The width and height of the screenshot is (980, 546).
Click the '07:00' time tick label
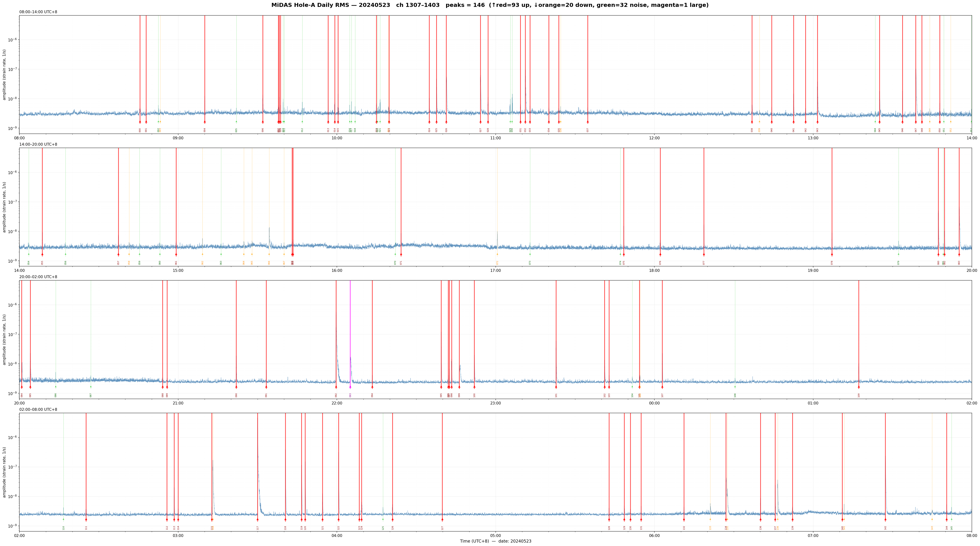pos(813,536)
